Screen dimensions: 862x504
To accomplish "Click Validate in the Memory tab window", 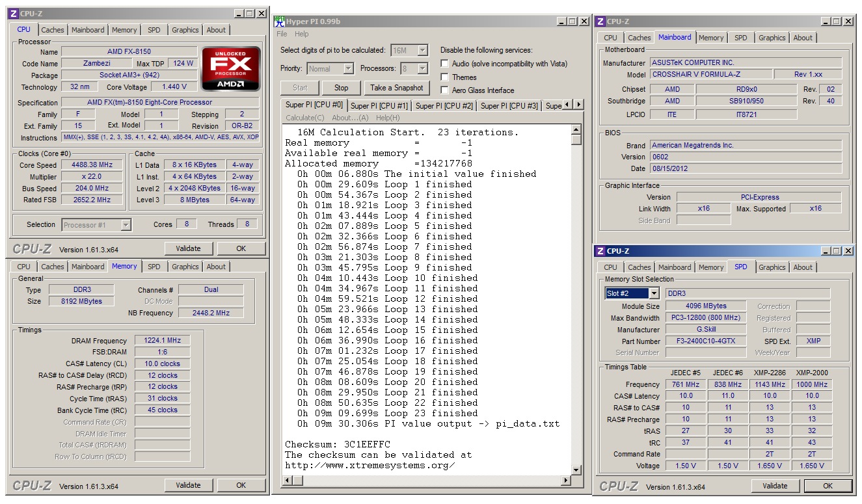I will coord(188,485).
